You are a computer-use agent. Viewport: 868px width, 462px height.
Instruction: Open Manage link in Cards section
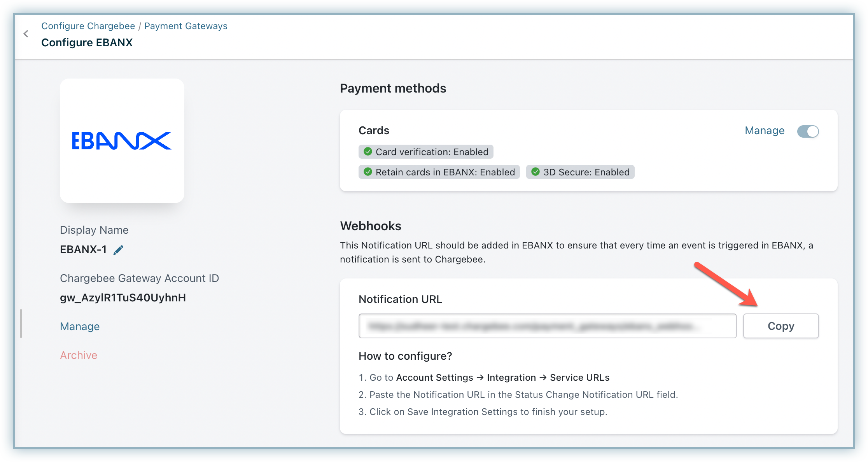764,131
